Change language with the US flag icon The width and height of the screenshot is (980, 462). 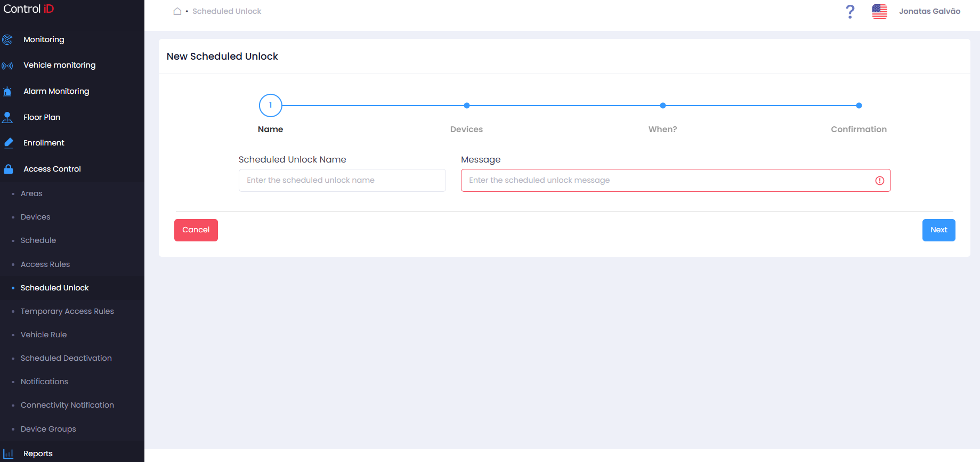[880, 11]
